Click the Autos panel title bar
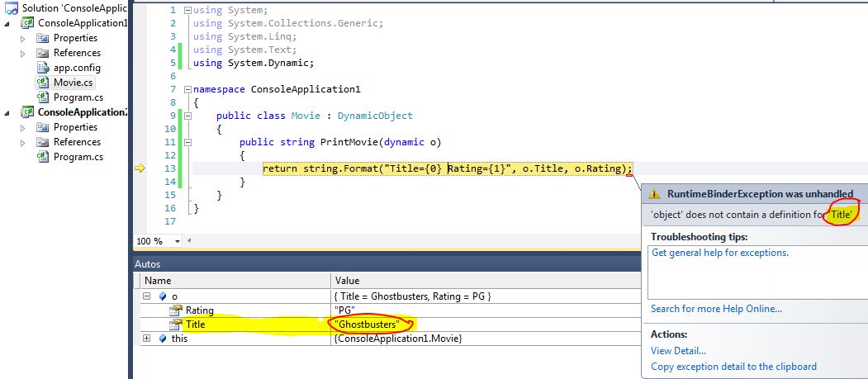Image resolution: width=868 pixels, height=379 pixels. coord(387,264)
